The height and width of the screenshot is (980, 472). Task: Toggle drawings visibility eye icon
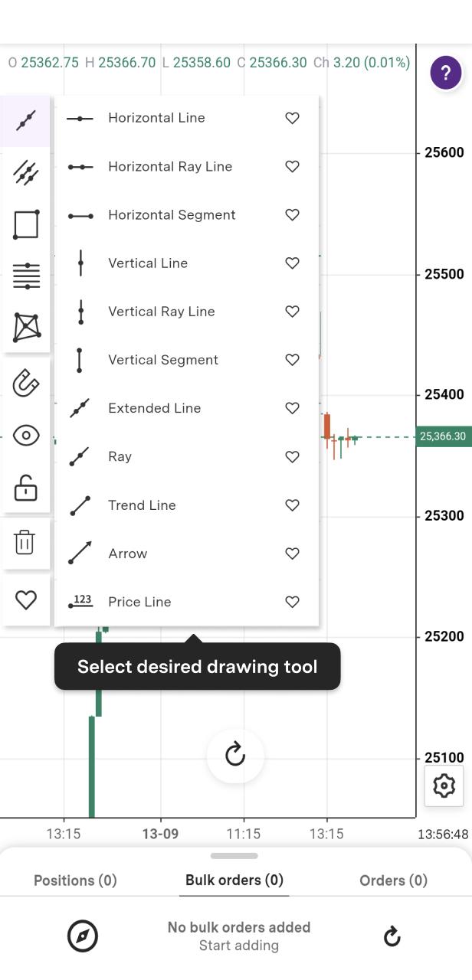(26, 436)
